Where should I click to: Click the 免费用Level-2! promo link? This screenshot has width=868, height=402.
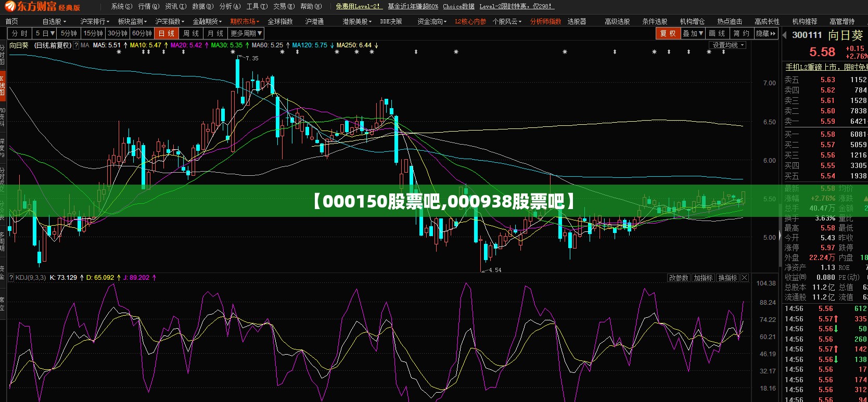tap(359, 6)
